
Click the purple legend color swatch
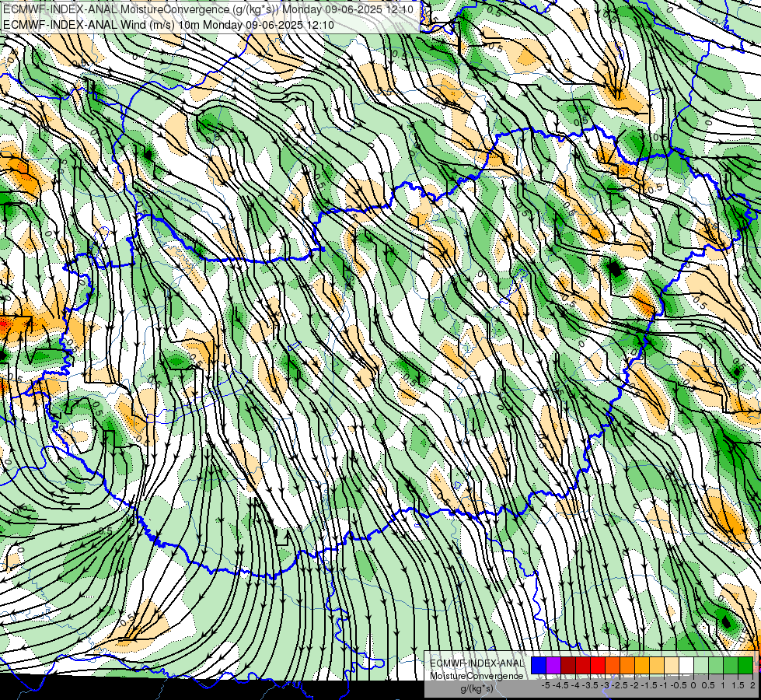click(x=553, y=665)
